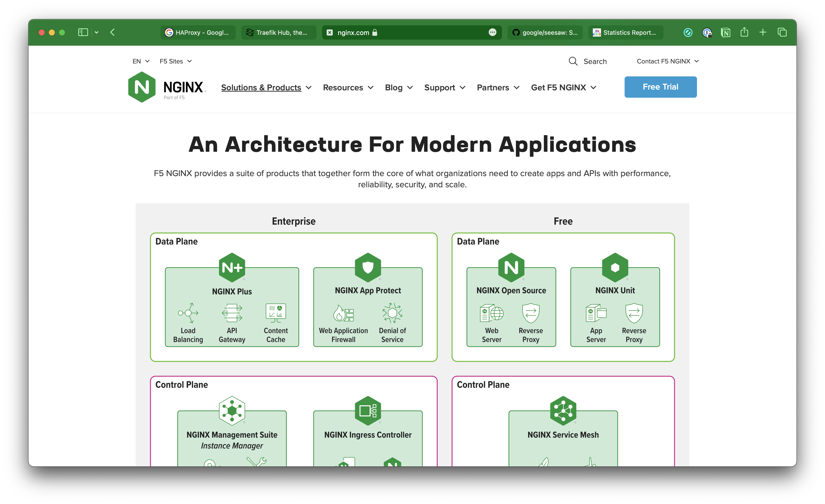Click NGINX Unit Reverse Proxy icon
Screen dimensions: 825x504
634,313
